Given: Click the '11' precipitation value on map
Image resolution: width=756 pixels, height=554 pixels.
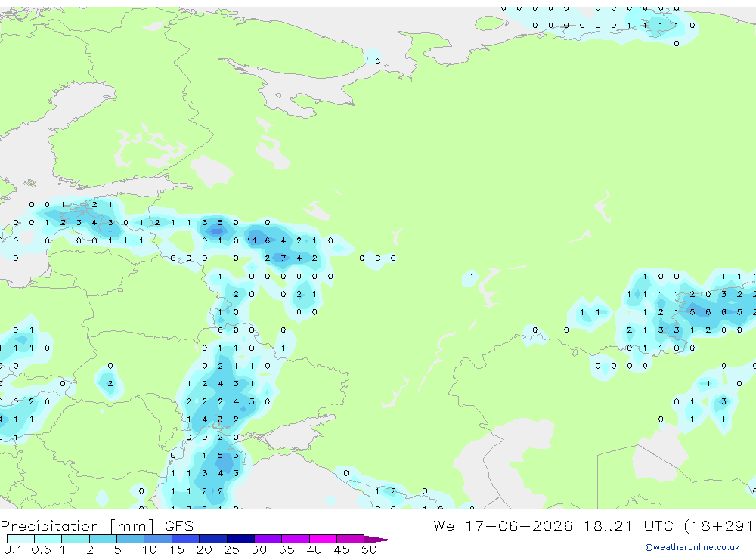Looking at the screenshot, I should 252,240.
